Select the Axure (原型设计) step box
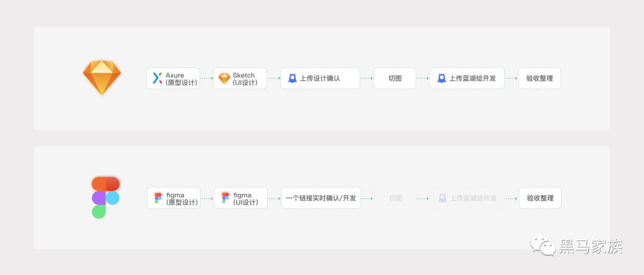The height and width of the screenshot is (275, 644). point(173,79)
